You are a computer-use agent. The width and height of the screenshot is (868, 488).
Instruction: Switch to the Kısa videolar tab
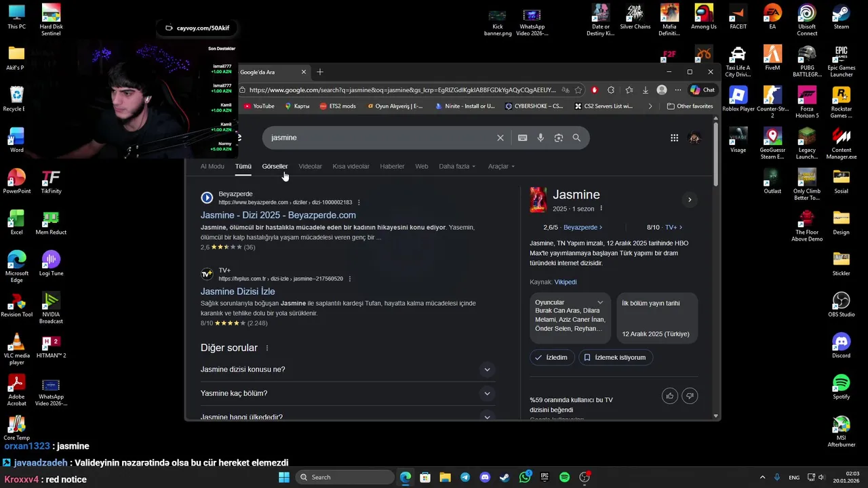(x=351, y=166)
